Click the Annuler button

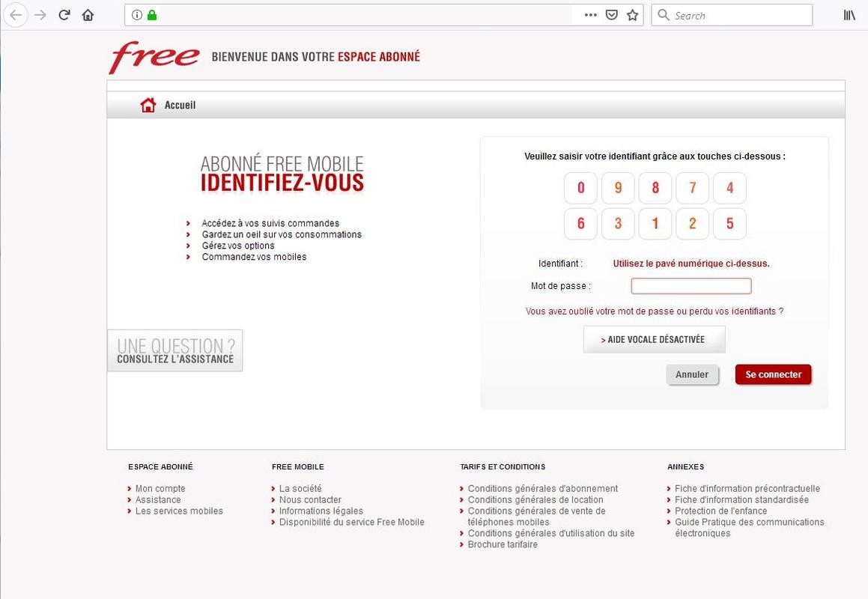[692, 375]
